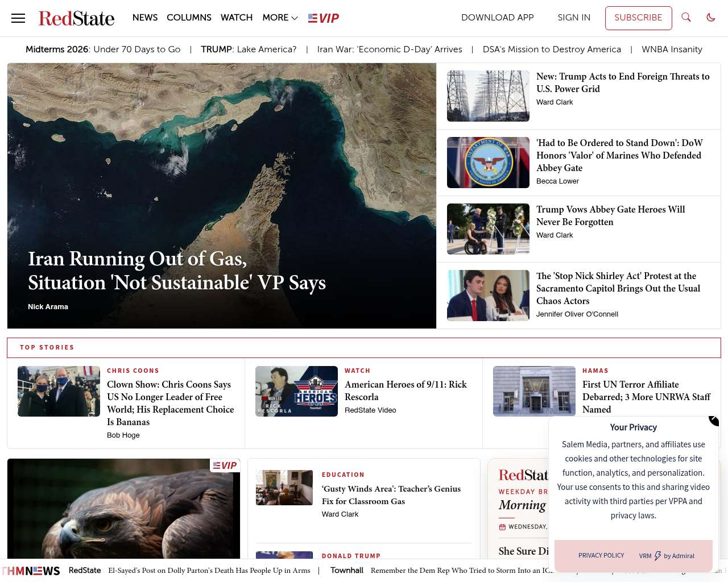Click VRM by Admiral link
Viewport: 728px width, 582px height.
[x=667, y=556]
